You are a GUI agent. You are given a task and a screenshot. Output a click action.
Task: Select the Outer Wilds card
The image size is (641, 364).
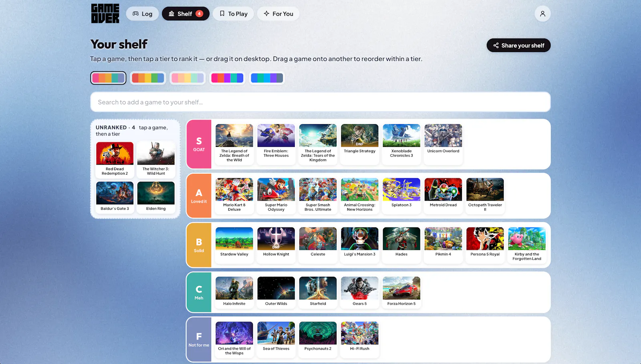(x=276, y=292)
